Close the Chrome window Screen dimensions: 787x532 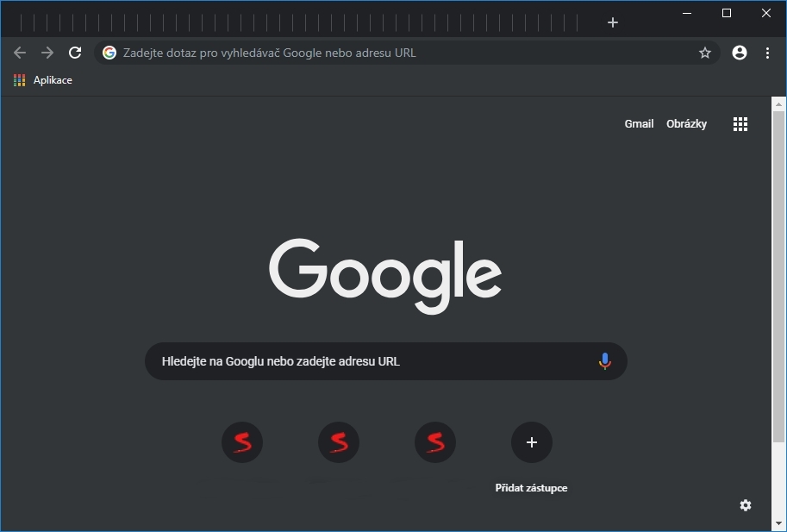(766, 14)
